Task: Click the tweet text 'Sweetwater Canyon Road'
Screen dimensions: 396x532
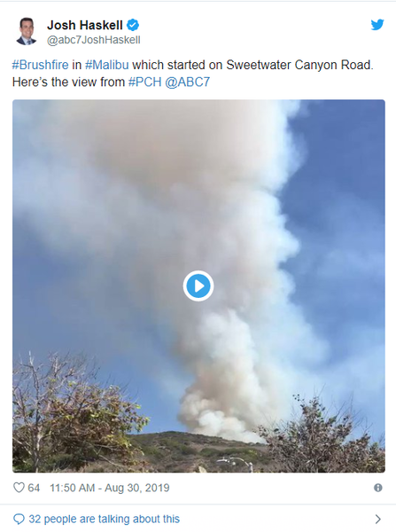Action: [299, 65]
